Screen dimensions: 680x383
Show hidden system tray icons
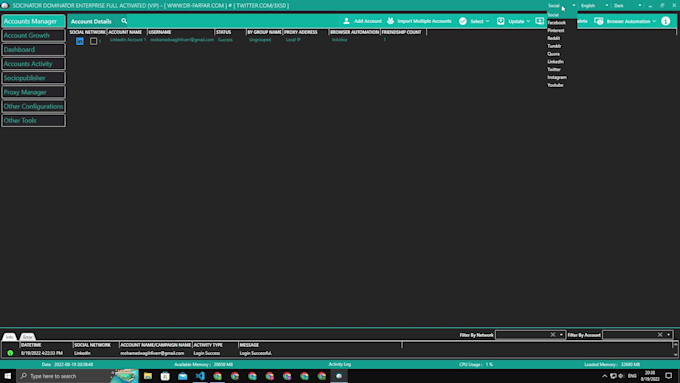tap(604, 376)
